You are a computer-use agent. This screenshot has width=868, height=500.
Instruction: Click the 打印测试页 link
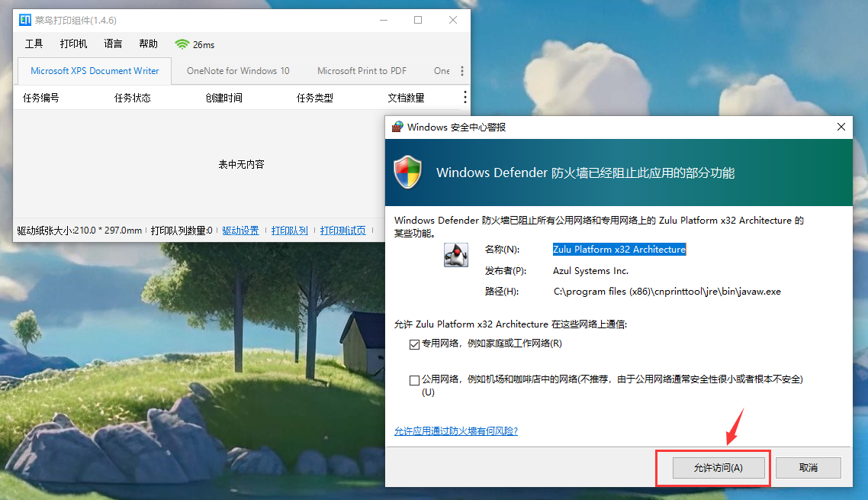coord(342,231)
